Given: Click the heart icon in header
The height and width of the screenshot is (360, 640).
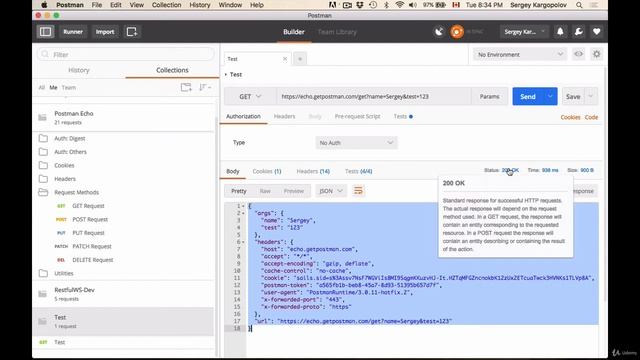Looking at the screenshot, I should click(596, 32).
